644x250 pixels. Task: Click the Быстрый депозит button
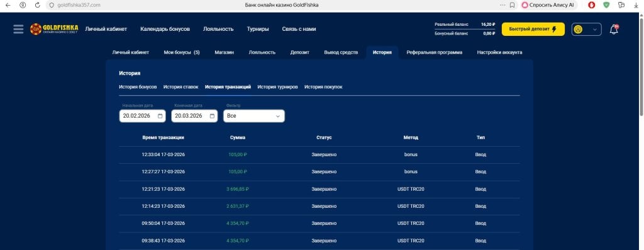(x=533, y=29)
